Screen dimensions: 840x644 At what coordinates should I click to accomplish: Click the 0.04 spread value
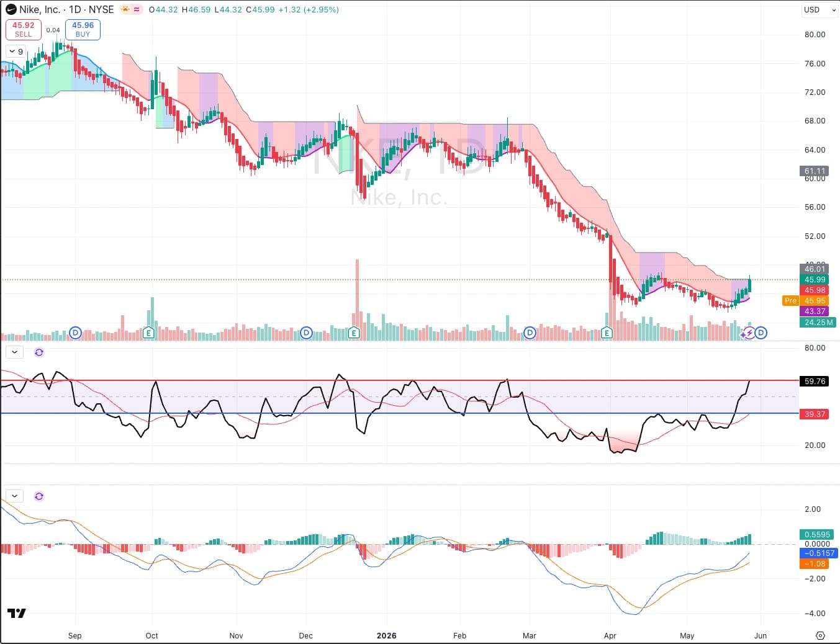coord(53,30)
